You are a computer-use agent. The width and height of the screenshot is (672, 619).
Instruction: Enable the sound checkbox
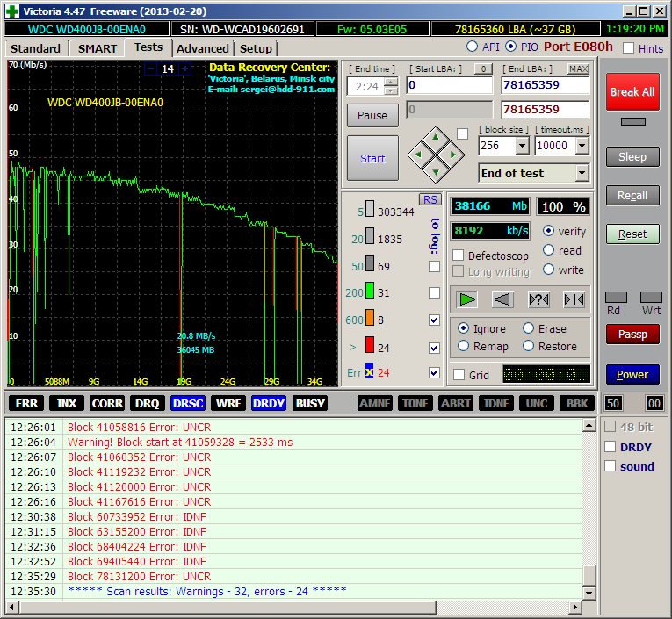point(610,465)
